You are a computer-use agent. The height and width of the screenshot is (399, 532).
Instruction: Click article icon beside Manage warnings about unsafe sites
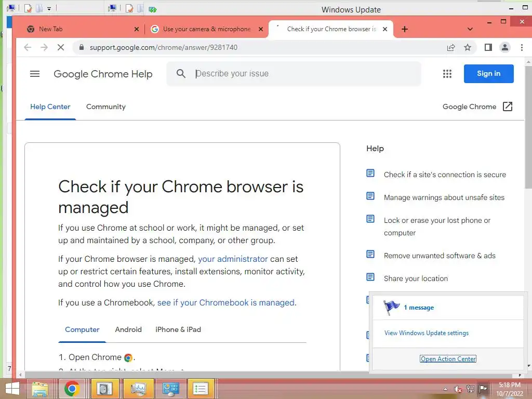pyautogui.click(x=370, y=196)
